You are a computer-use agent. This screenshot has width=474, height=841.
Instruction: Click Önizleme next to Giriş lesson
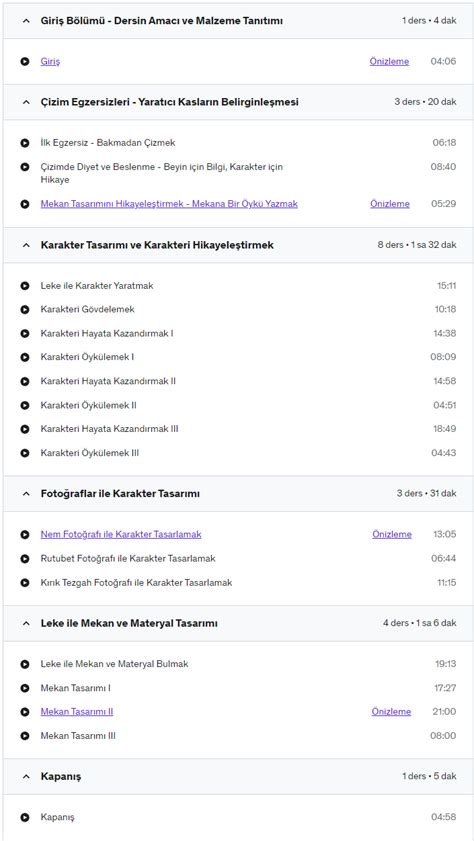point(389,62)
